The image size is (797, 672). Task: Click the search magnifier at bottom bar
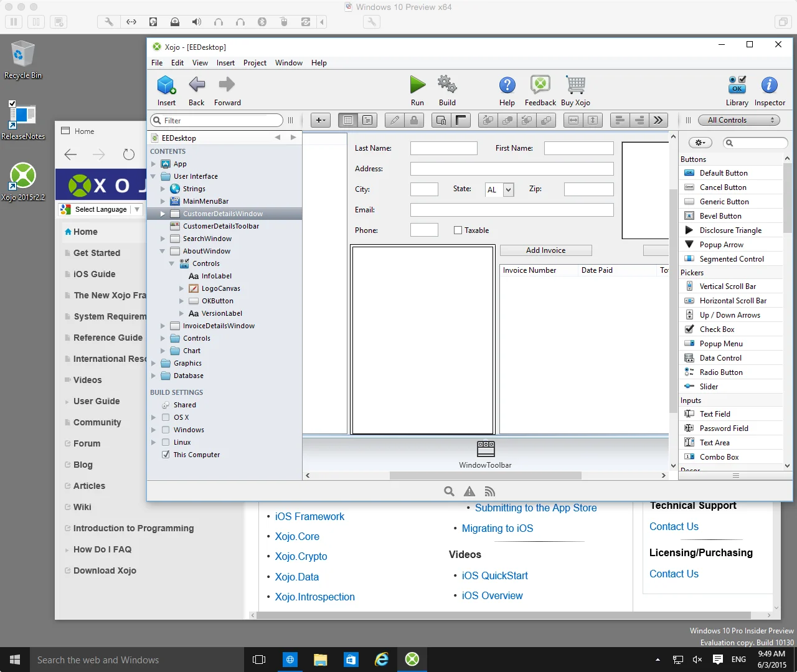(x=449, y=491)
